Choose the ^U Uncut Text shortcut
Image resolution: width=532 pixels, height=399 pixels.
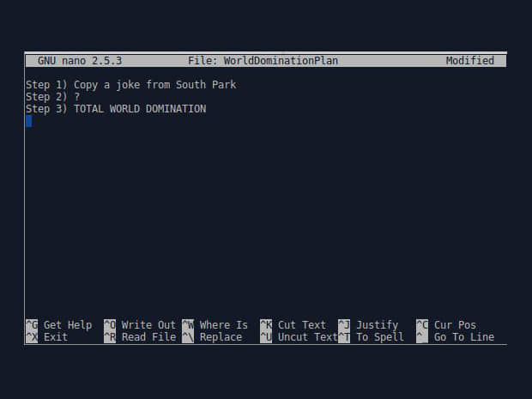[x=299, y=337]
